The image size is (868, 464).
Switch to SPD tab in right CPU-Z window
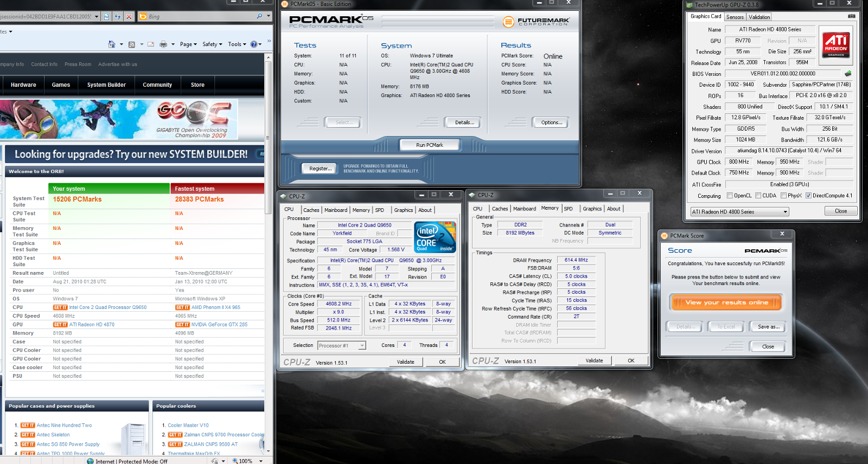pos(568,209)
